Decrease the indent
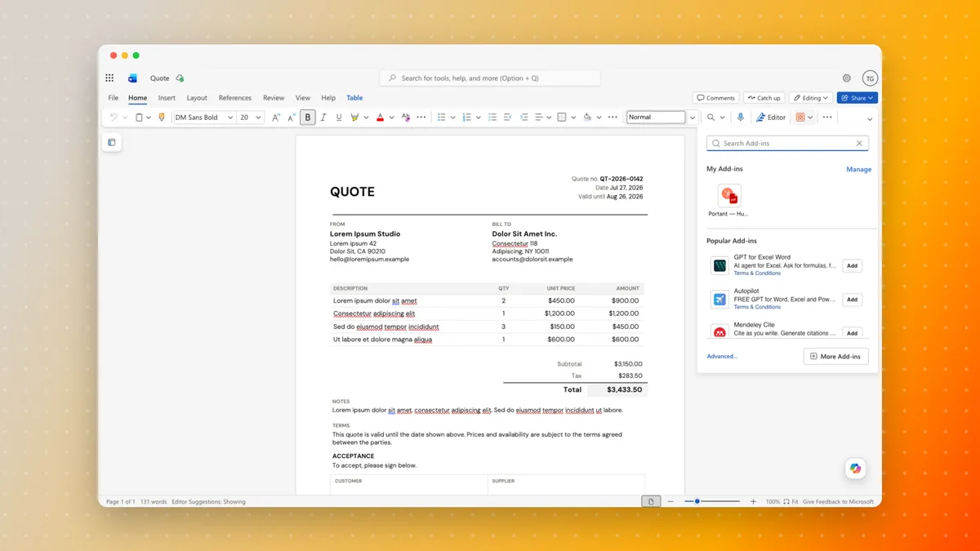Screen dimensions: 980x551 pyautogui.click(x=508, y=118)
